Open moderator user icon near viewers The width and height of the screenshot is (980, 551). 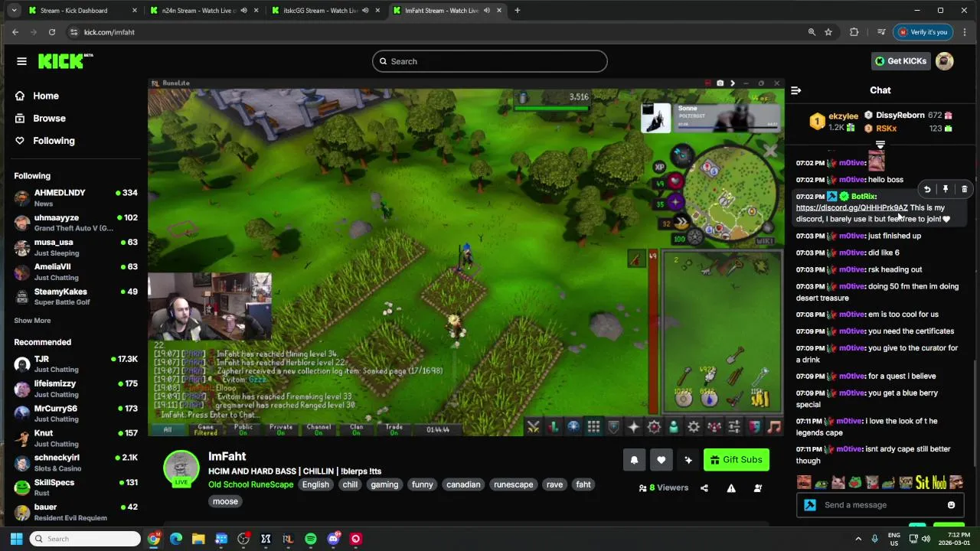click(x=758, y=488)
